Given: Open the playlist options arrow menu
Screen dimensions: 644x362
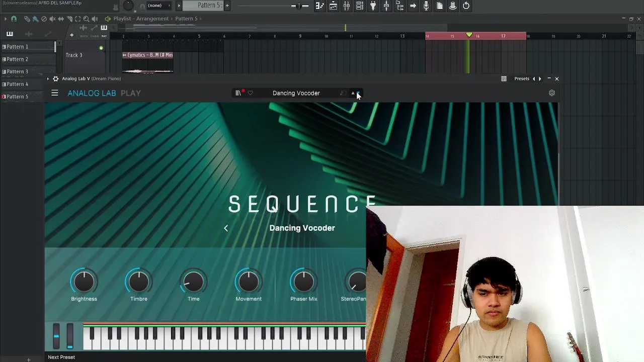Looking at the screenshot, I should [6, 19].
